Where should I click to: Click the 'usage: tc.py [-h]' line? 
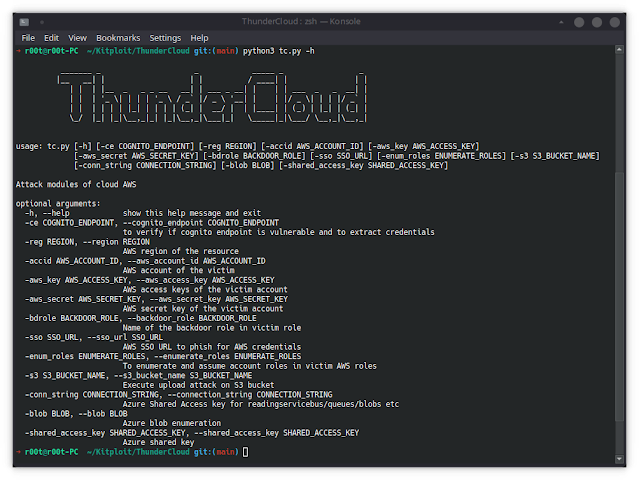[x=247, y=146]
